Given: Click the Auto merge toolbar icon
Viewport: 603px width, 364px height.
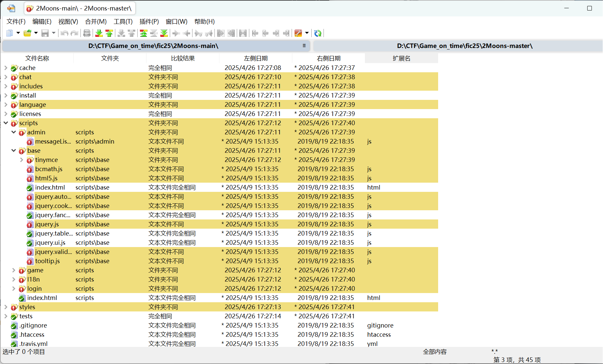Looking at the screenshot, I should (x=243, y=33).
